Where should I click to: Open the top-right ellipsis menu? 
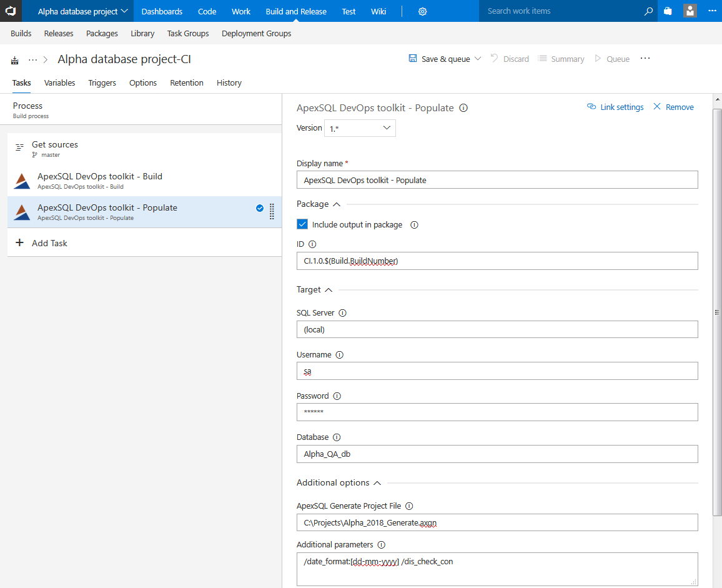(x=712, y=11)
